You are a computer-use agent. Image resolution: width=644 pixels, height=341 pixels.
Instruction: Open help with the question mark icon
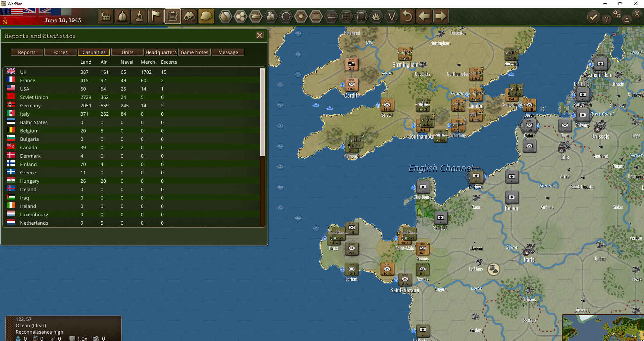(606, 19)
